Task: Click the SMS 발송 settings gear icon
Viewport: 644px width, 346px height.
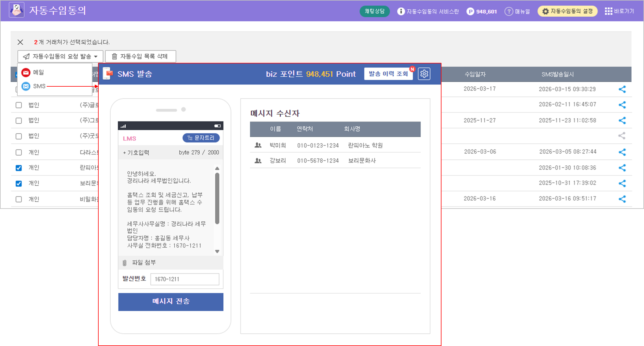Action: 424,74
